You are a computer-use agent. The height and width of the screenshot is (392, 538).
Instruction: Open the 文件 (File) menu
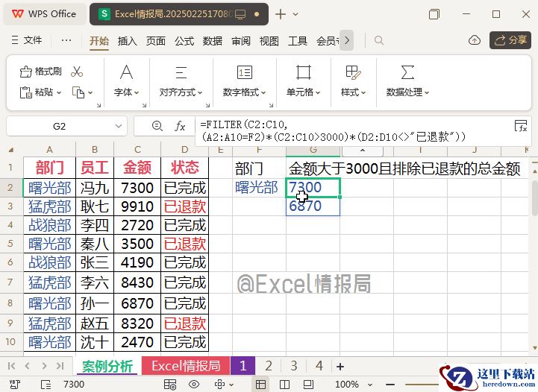33,40
